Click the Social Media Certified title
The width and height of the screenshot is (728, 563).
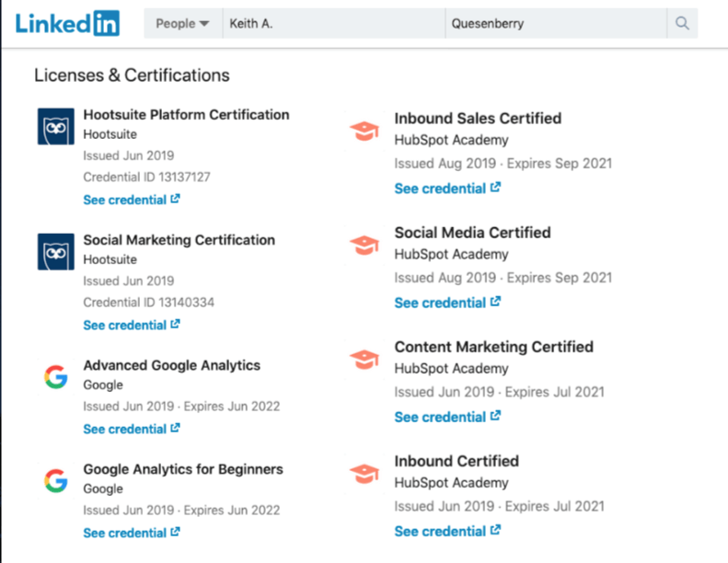[473, 233]
